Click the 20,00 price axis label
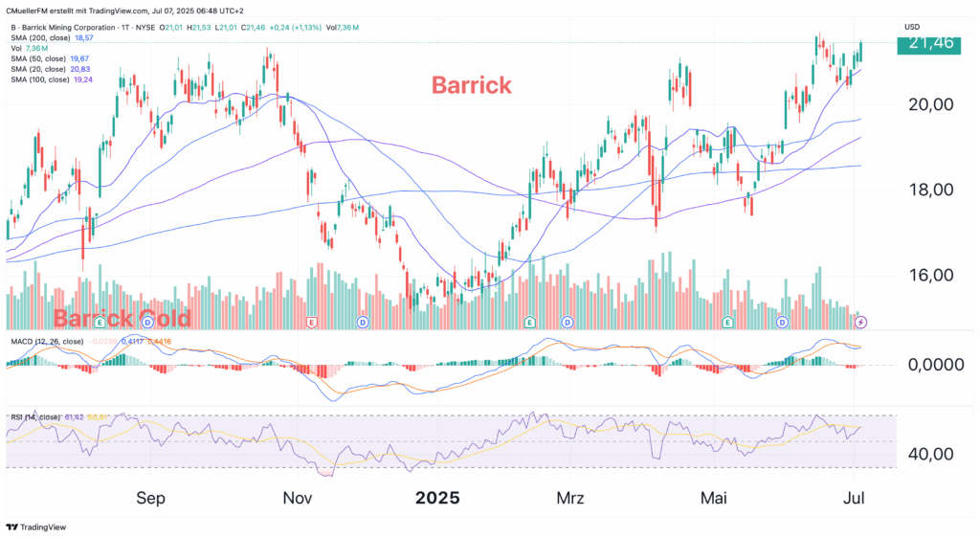This screenshot has height=538, width=980. [x=930, y=104]
